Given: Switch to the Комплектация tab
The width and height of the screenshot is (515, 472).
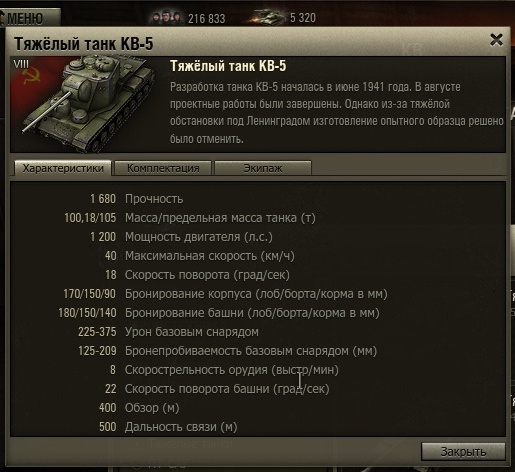Looking at the screenshot, I should point(163,168).
